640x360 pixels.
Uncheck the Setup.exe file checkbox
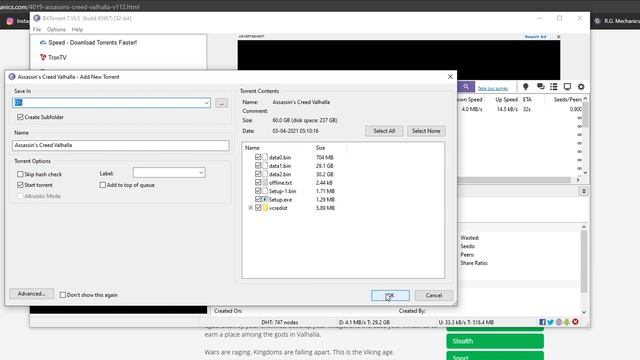[x=258, y=199]
